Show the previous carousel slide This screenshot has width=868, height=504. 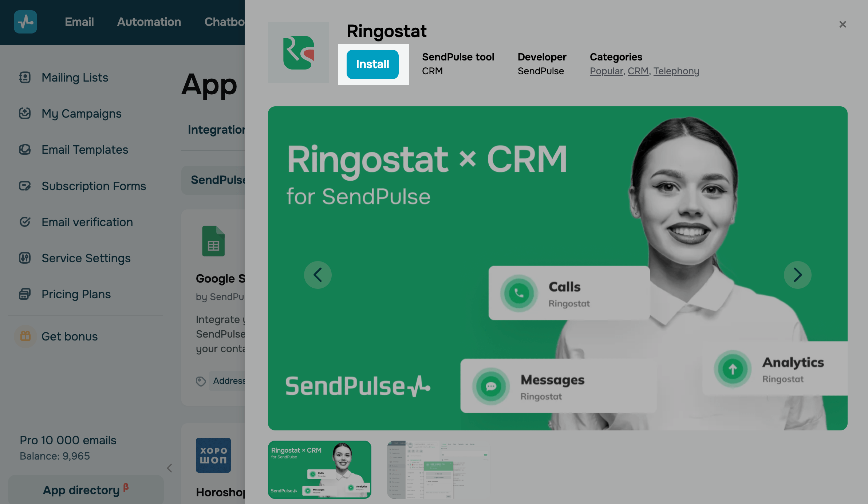coord(318,275)
